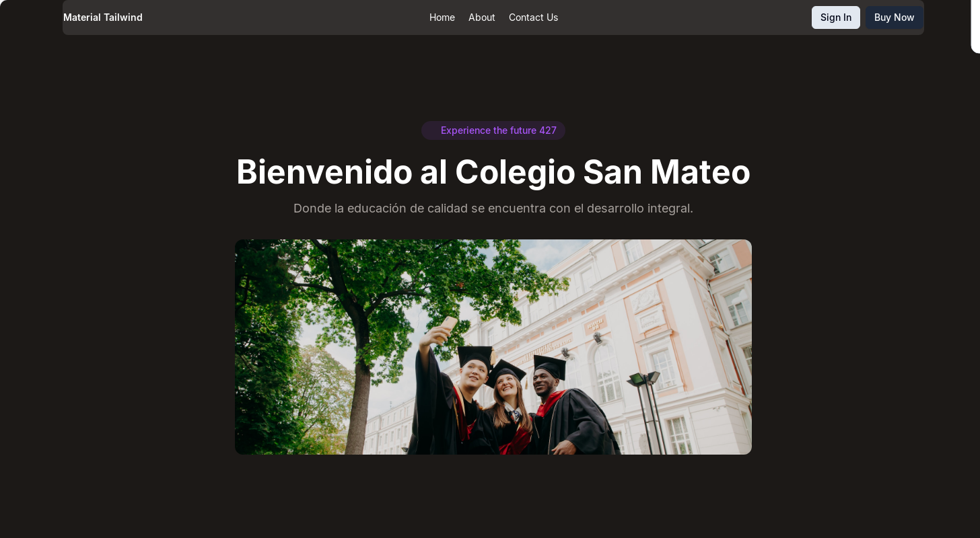Viewport: 980px width, 538px height.
Task: Click the Bienvenido al Colegio San Mateo heading
Action: coord(493,171)
